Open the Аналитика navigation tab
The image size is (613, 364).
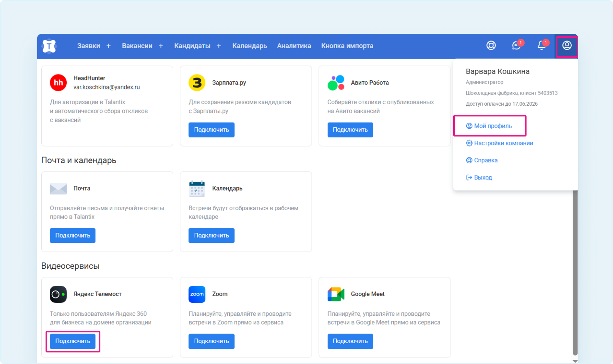click(x=294, y=46)
